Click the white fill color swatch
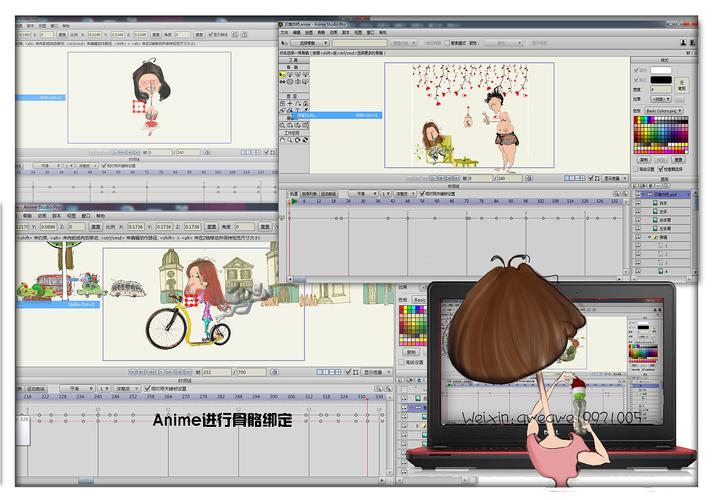Image resolution: width=714 pixels, height=500 pixels. click(x=661, y=70)
